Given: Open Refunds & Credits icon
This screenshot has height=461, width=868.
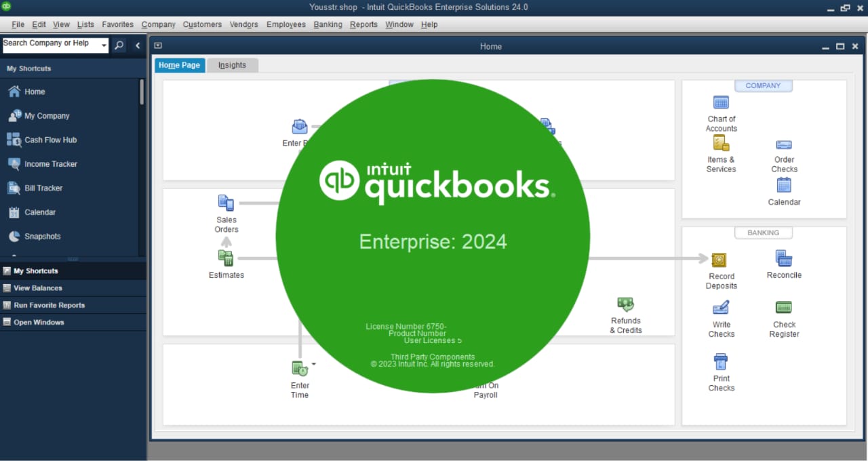Looking at the screenshot, I should click(x=625, y=304).
